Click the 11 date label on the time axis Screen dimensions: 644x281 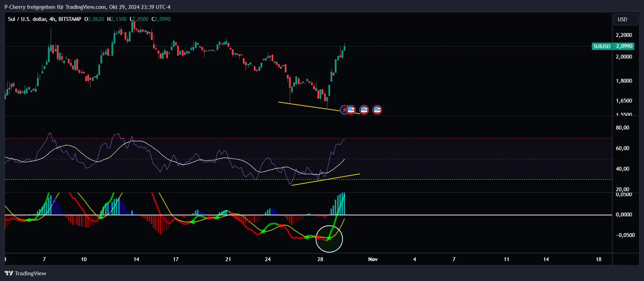point(507,259)
